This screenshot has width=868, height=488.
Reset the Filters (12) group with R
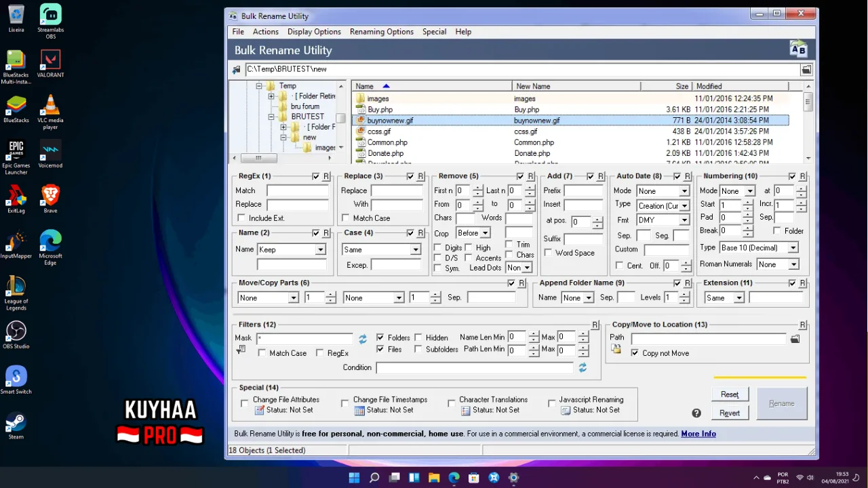click(x=595, y=325)
